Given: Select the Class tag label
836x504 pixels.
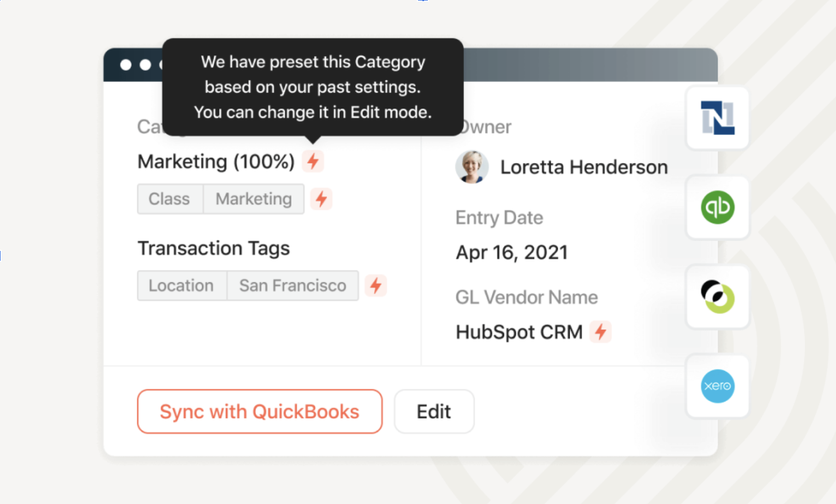Looking at the screenshot, I should 170,199.
